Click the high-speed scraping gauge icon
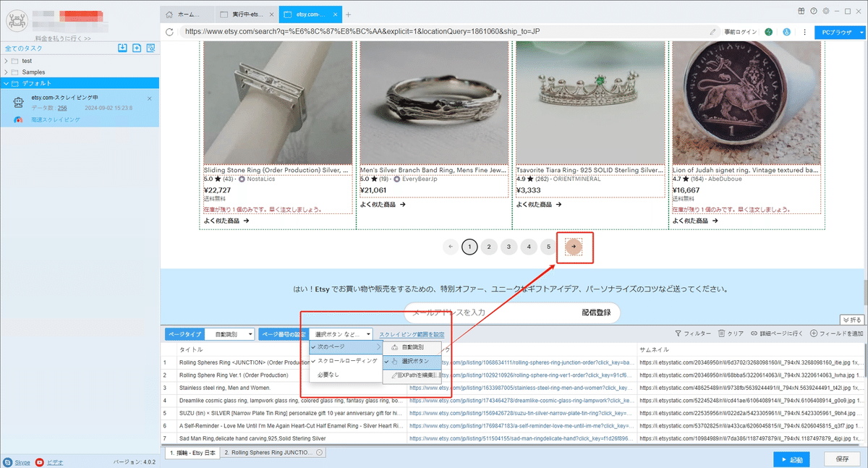This screenshot has height=468, width=868. point(18,120)
